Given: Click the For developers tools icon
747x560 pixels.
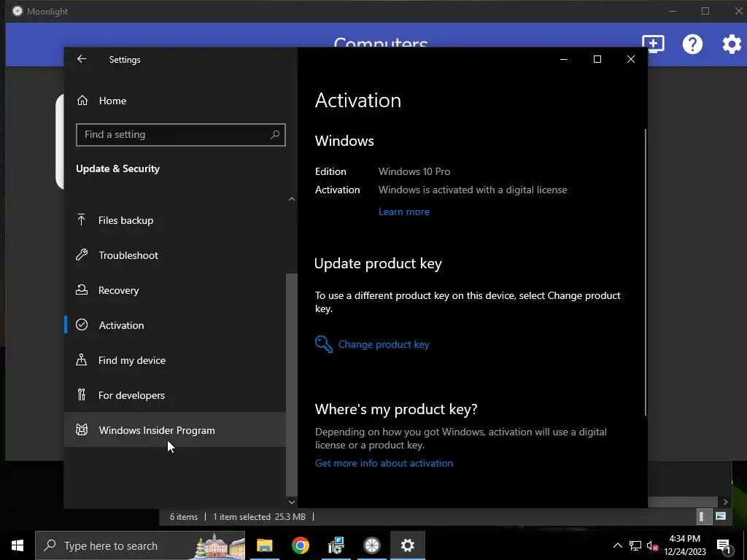Looking at the screenshot, I should [x=82, y=394].
